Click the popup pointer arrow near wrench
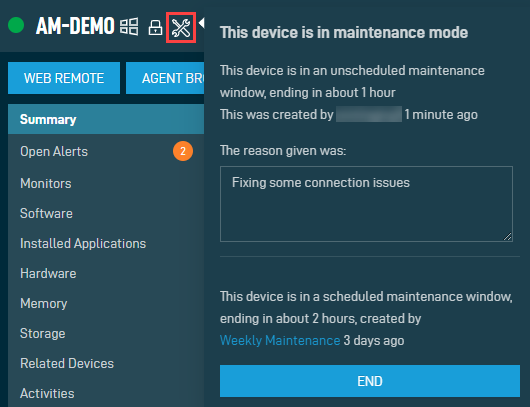The height and width of the screenshot is (407, 530). tap(201, 23)
